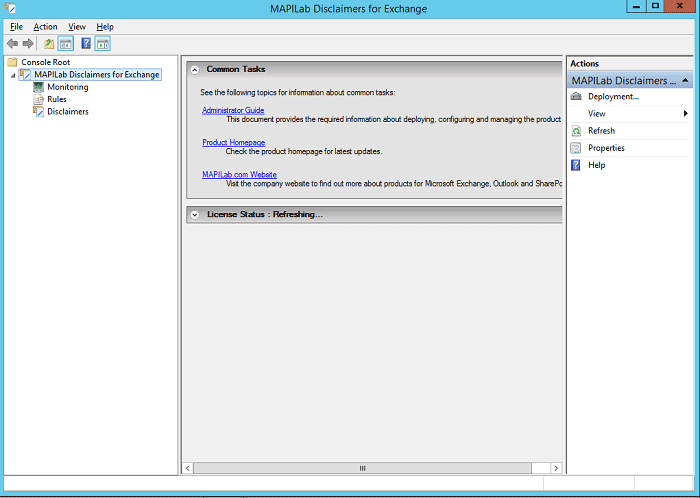Visit the MAPILab.com Website link
Image resolution: width=700 pixels, height=498 pixels.
click(239, 174)
